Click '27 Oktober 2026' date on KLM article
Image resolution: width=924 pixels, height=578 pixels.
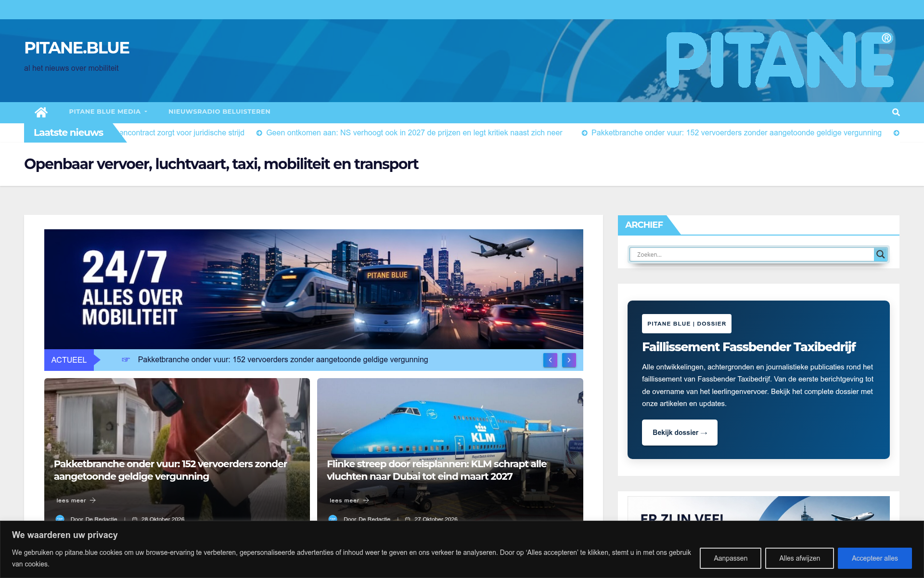click(436, 519)
